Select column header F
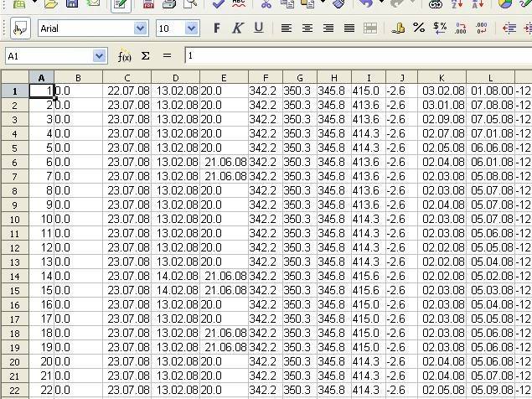Screen dimensions: 532x399 [x=265, y=78]
